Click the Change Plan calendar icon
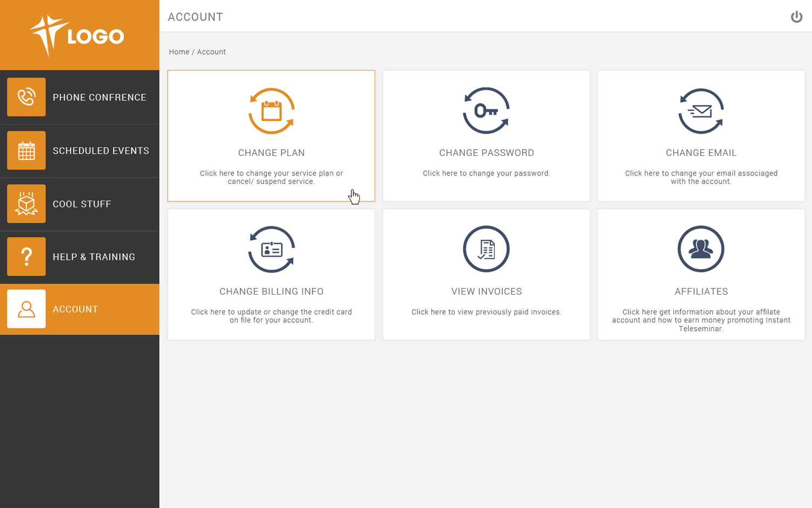The image size is (812, 508). pos(271,111)
